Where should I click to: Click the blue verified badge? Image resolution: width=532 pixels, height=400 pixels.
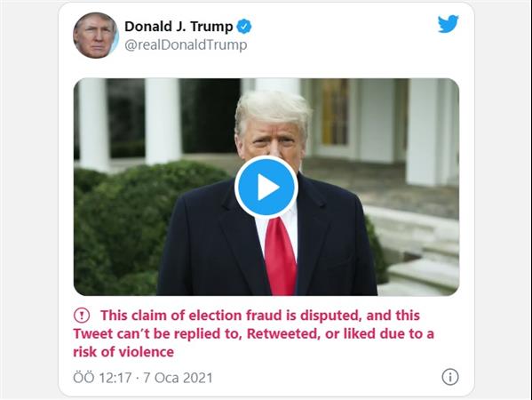coord(244,27)
